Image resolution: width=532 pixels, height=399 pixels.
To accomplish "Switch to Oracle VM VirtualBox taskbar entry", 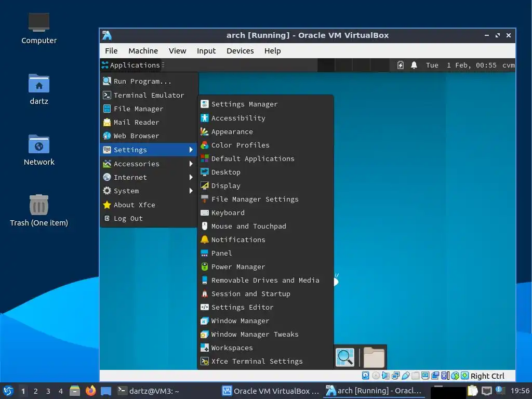I will pos(270,391).
